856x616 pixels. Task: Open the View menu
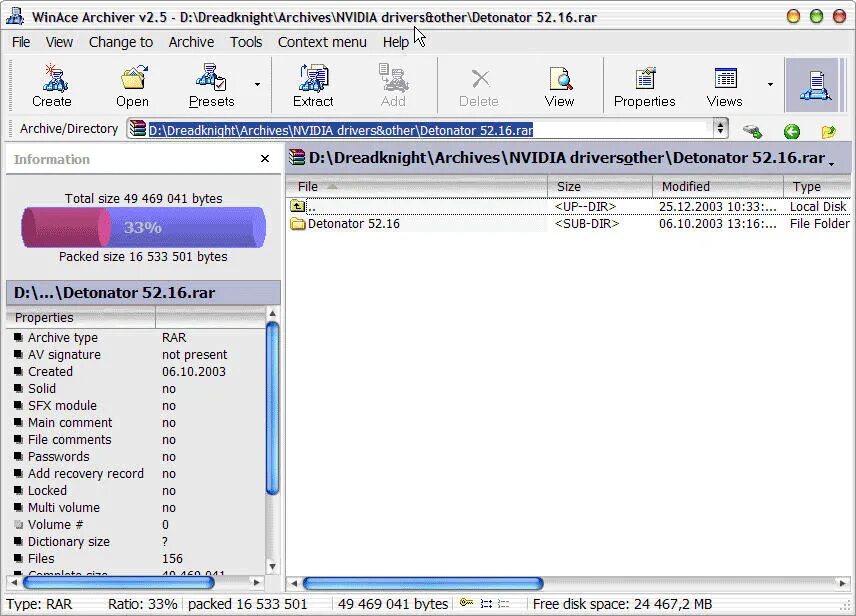(x=59, y=42)
